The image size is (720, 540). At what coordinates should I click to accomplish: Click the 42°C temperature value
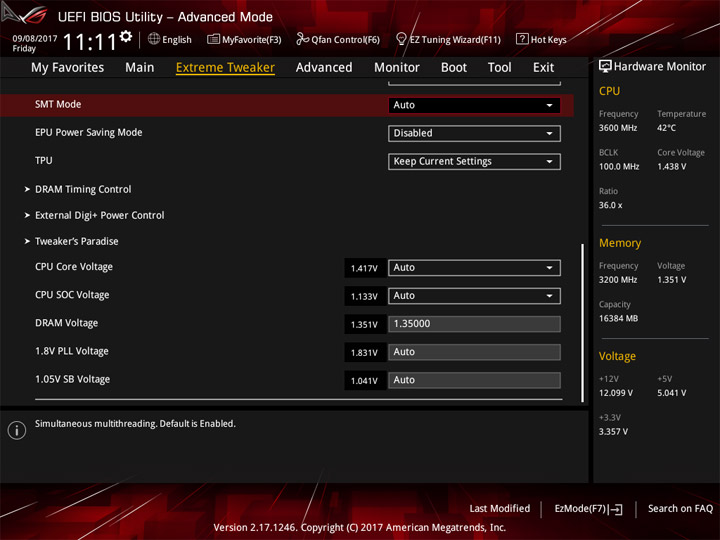[x=666, y=128]
